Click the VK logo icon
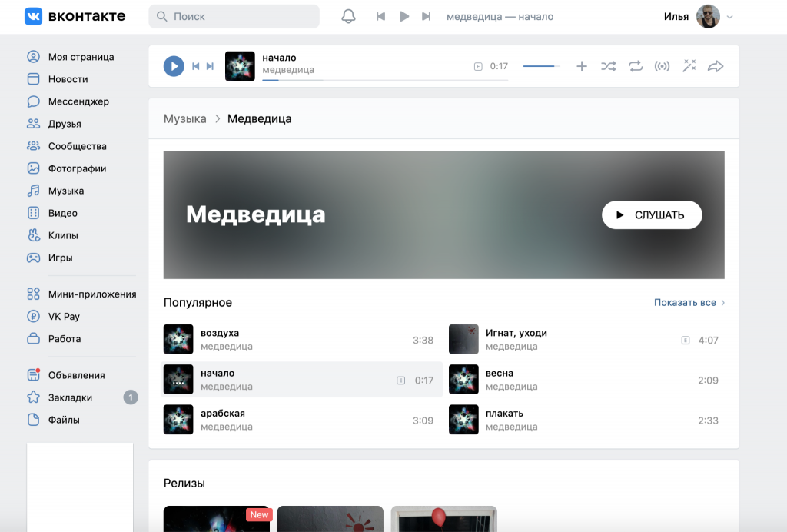 coord(33,16)
